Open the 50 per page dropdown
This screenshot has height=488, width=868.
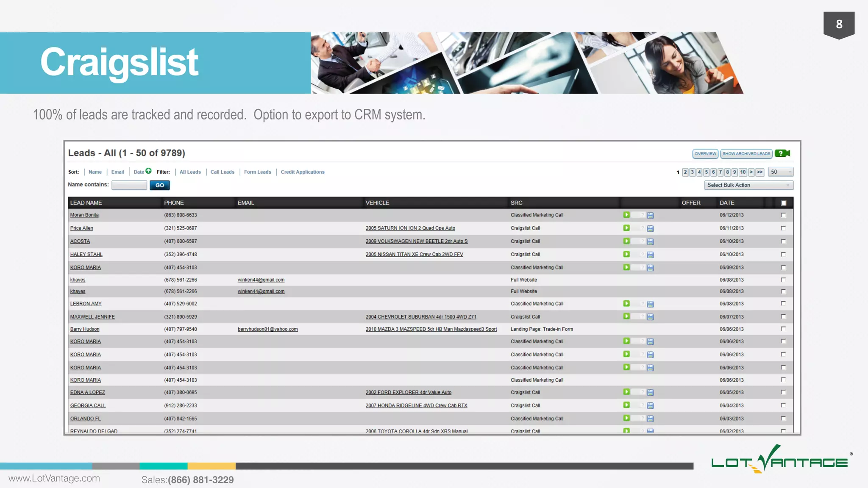pyautogui.click(x=781, y=172)
